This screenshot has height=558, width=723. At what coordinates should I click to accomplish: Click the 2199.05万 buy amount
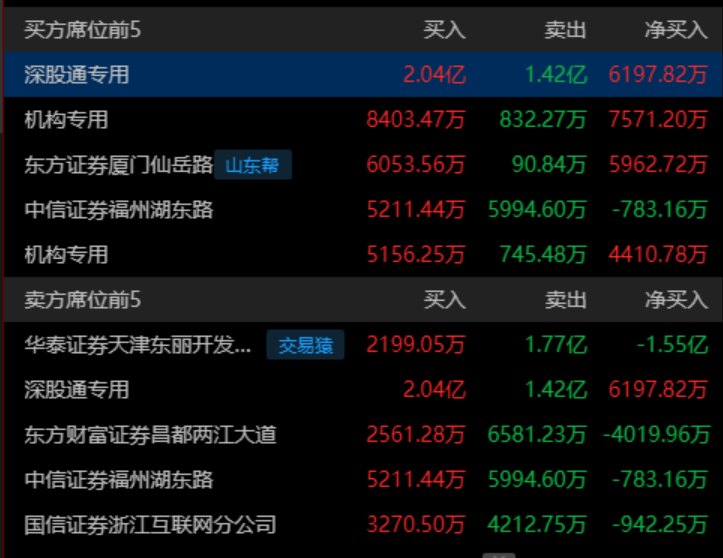pyautogui.click(x=416, y=344)
